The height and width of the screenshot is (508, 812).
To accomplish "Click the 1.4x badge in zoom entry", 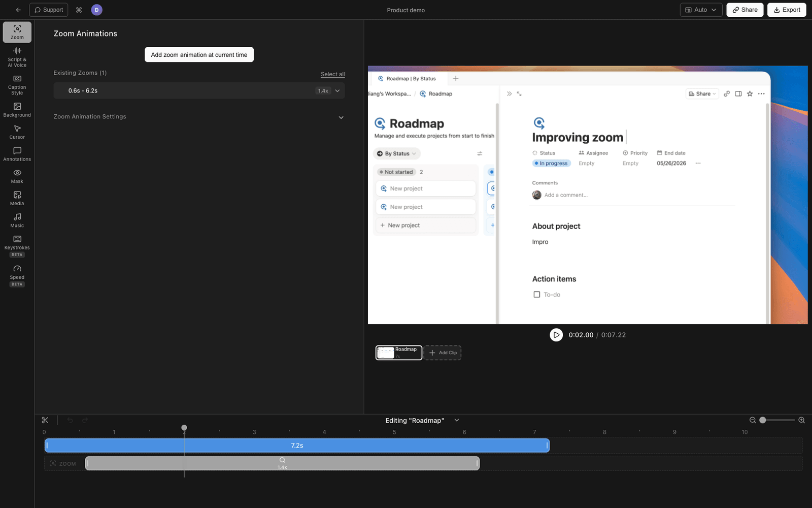I will click(323, 91).
